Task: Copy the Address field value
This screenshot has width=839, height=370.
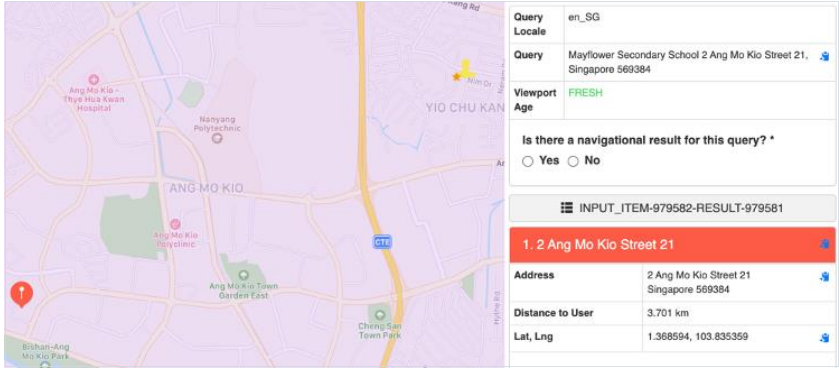Action: tap(824, 277)
